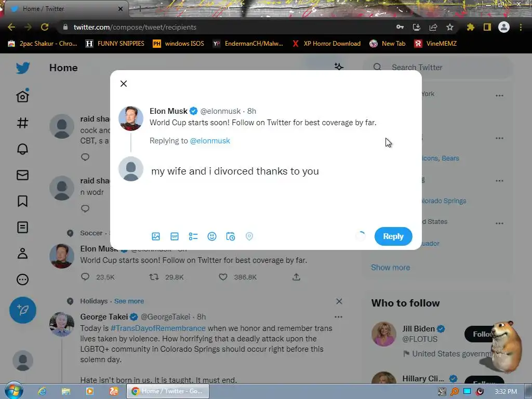
Task: Open Jill Biden's profile picture
Action: click(x=384, y=334)
